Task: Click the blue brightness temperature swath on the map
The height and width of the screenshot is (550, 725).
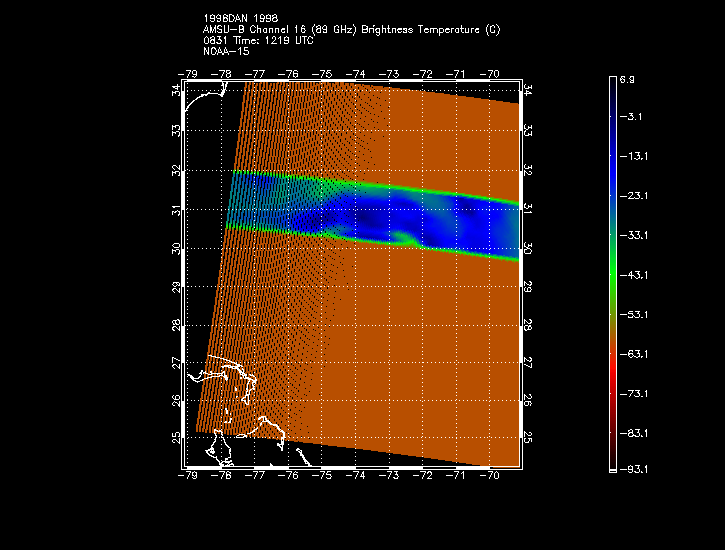Action: tap(373, 215)
